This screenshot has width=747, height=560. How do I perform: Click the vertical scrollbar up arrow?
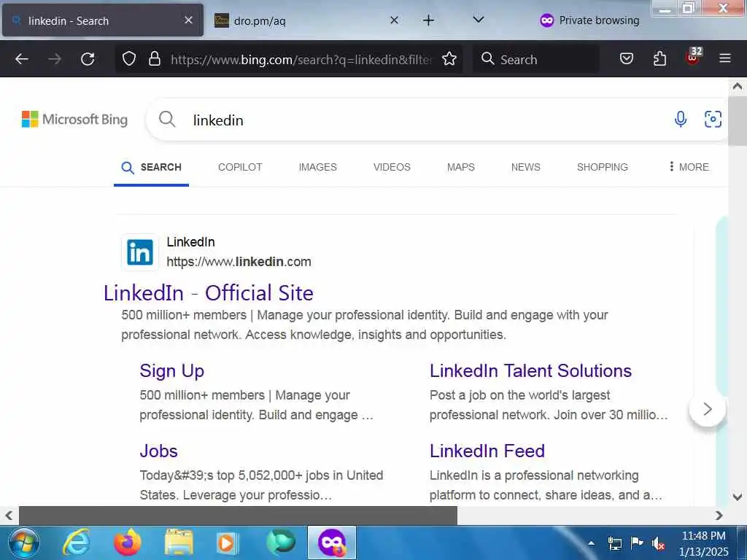pos(737,86)
